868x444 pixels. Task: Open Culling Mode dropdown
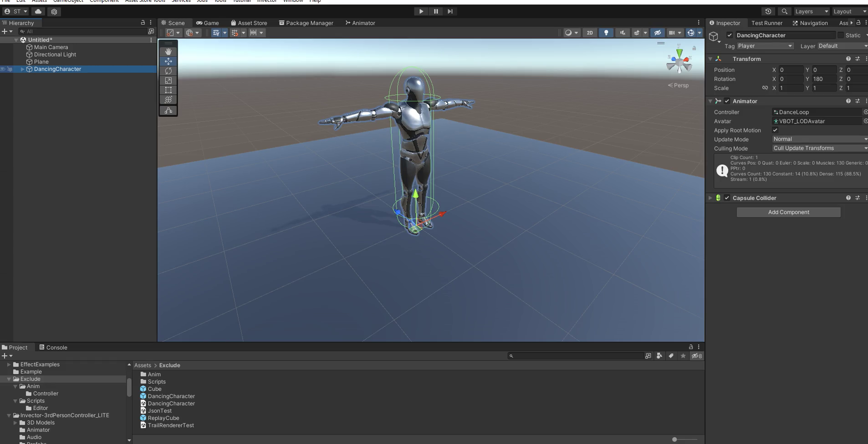click(x=820, y=148)
